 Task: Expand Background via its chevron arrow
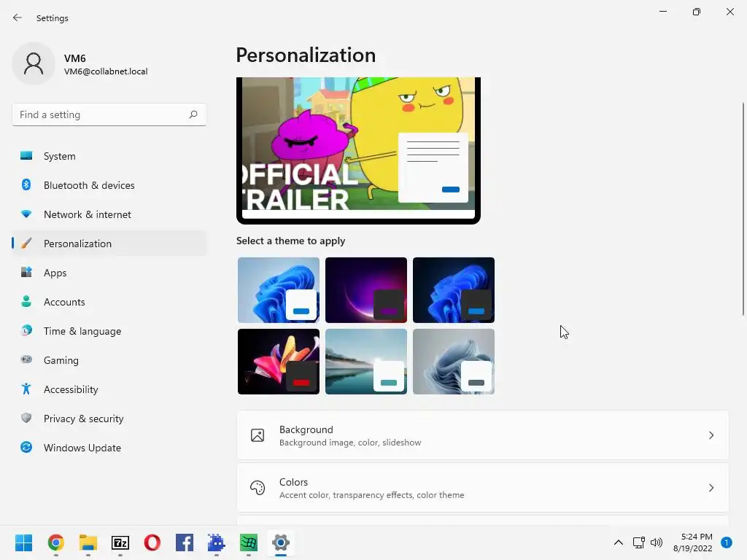[x=711, y=435]
